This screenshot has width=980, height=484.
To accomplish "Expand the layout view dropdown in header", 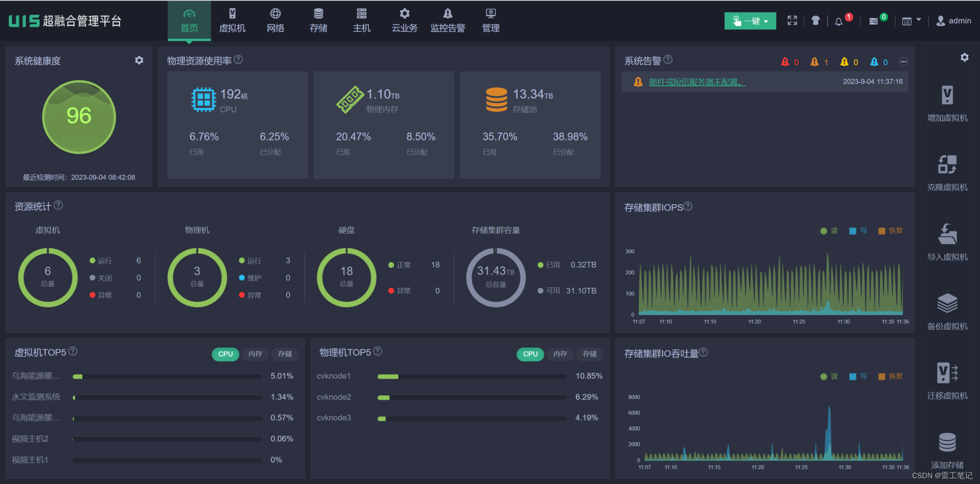I will click(911, 21).
